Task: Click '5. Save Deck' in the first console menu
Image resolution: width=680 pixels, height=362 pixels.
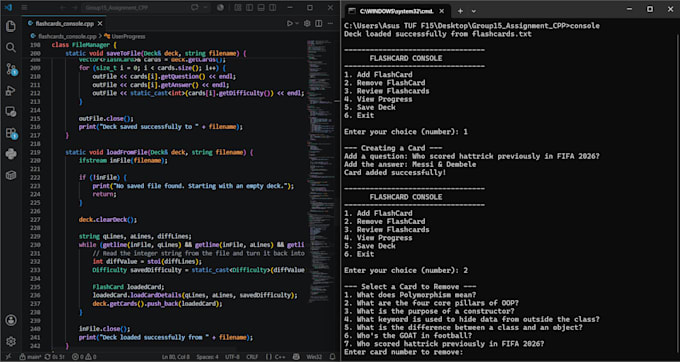Action: (369, 107)
